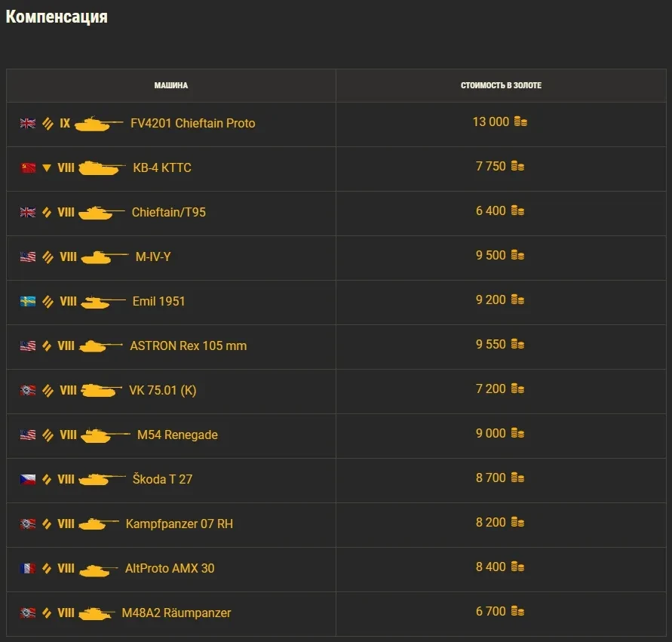This screenshot has width=672, height=642.
Task: Click the МАШИНА column header
Action: point(171,86)
